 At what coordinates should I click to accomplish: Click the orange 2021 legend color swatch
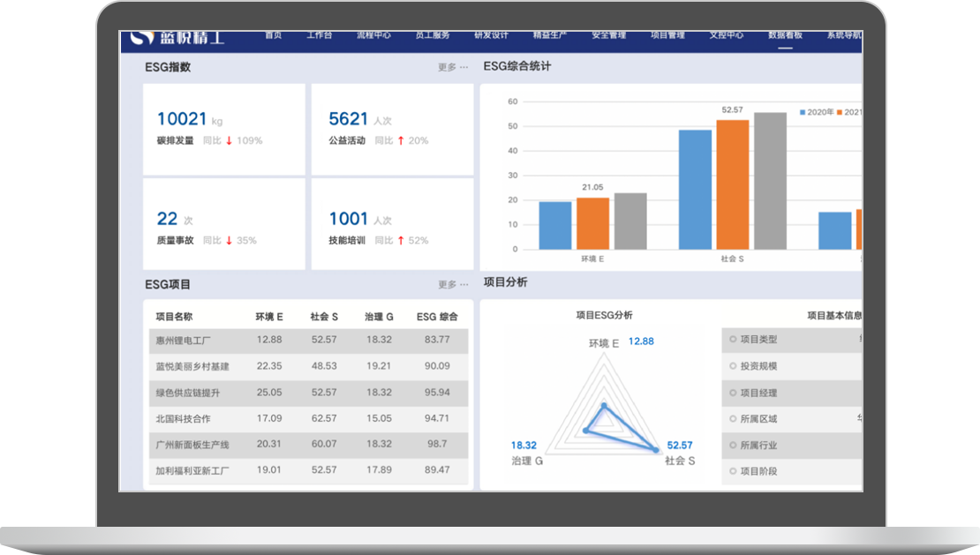(841, 112)
